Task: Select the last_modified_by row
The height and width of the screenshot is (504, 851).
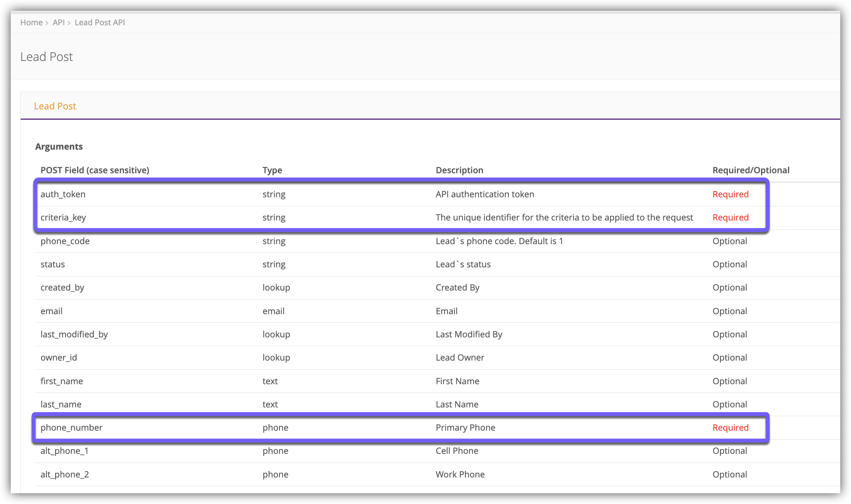Action: 74,334
